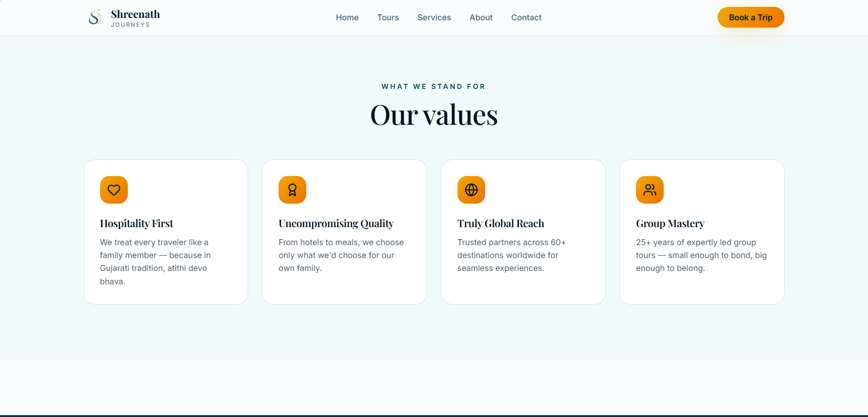Click the 25+ years group tours description

tap(701, 255)
